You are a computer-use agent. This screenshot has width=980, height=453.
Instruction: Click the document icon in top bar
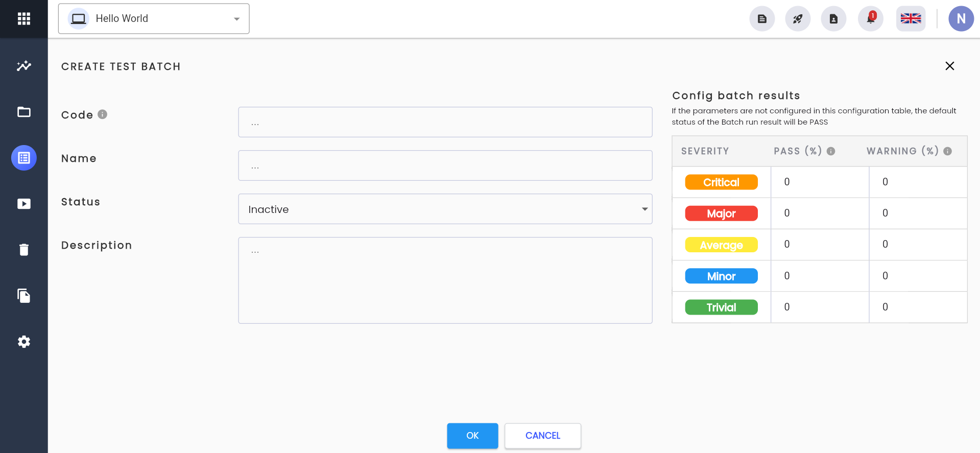pos(762,19)
